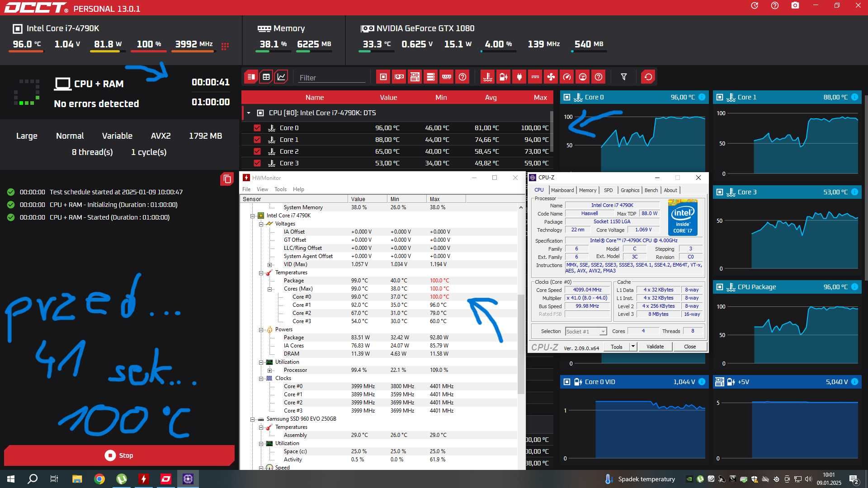Toggle voltage sensor type filter
This screenshot has width=868, height=488.
click(x=504, y=77)
